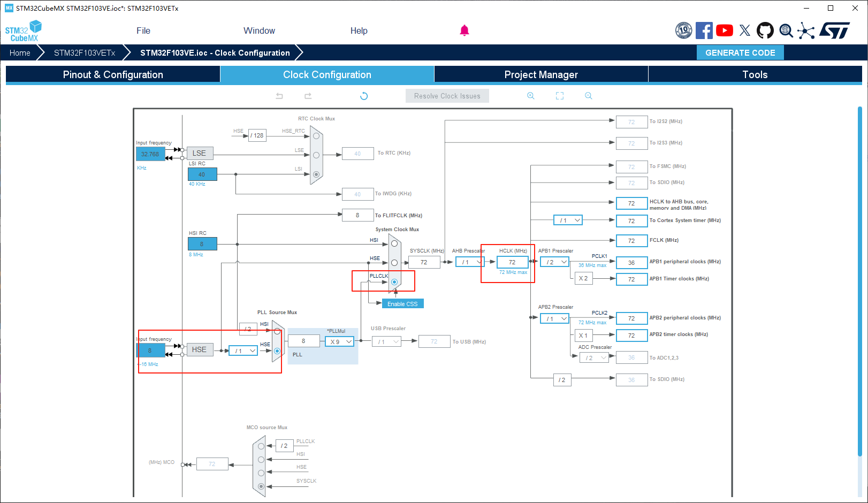
Task: Open the Window menu
Action: point(259,31)
